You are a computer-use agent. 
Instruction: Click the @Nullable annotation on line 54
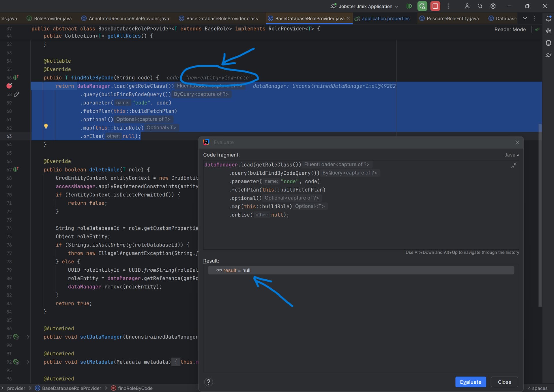pyautogui.click(x=57, y=61)
